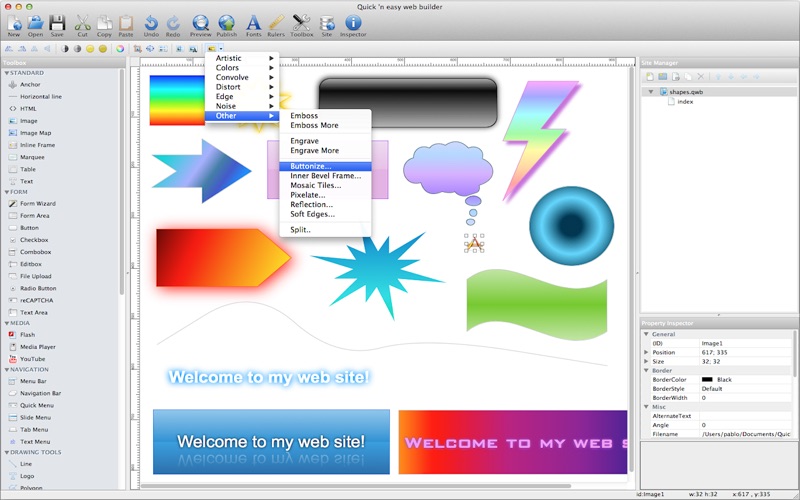Viewport: 800px width, 500px height.
Task: Select the Checkbox form element tool
Action: (x=34, y=240)
